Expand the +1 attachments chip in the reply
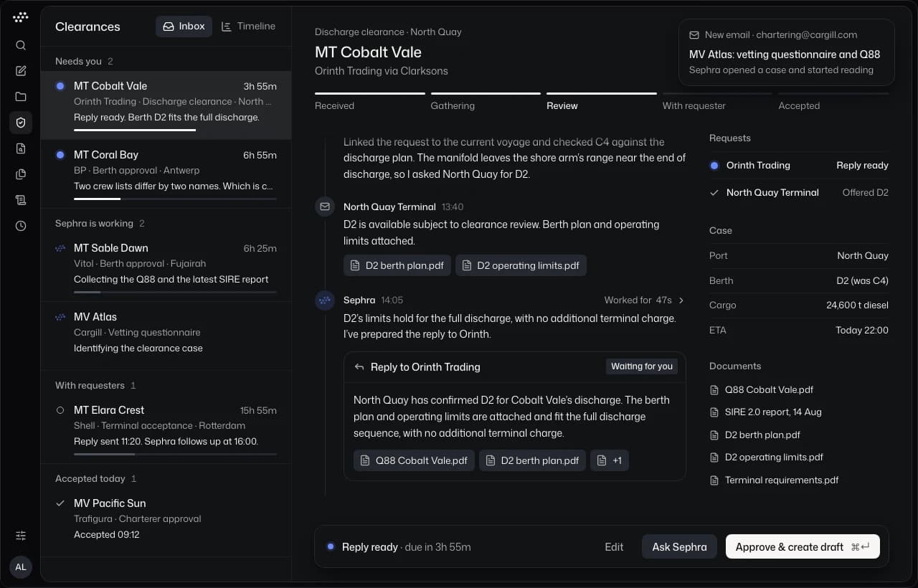The width and height of the screenshot is (918, 588). [x=610, y=460]
